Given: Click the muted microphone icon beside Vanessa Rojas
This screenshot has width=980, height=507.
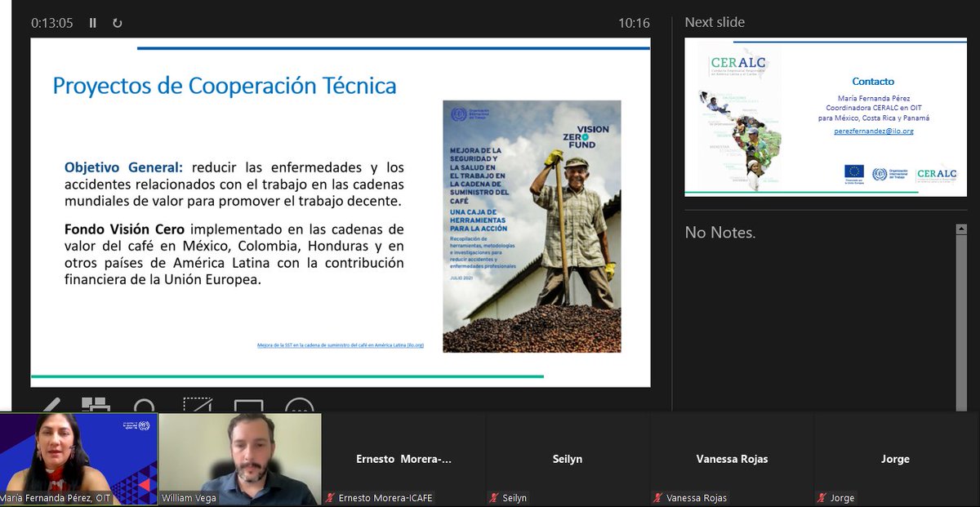Looking at the screenshot, I should pyautogui.click(x=660, y=498).
